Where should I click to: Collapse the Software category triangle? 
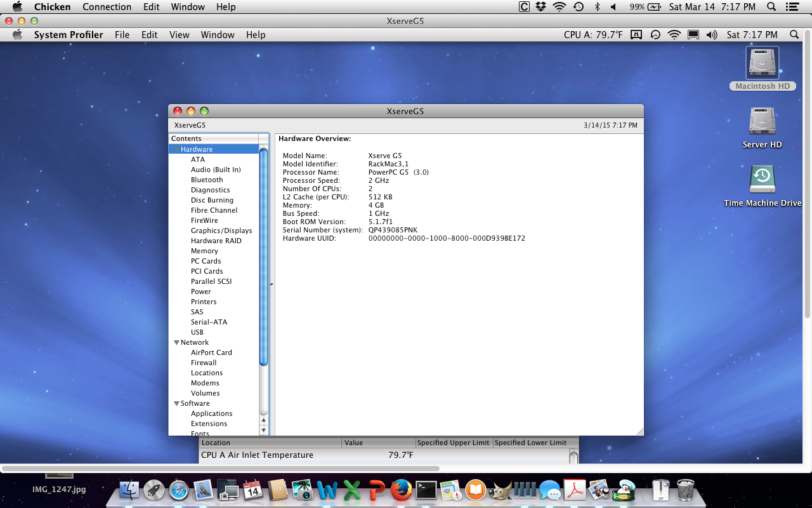177,403
